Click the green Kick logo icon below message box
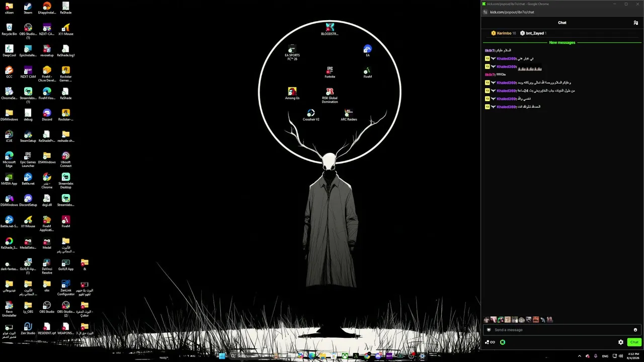The width and height of the screenshot is (644, 362). tap(502, 342)
